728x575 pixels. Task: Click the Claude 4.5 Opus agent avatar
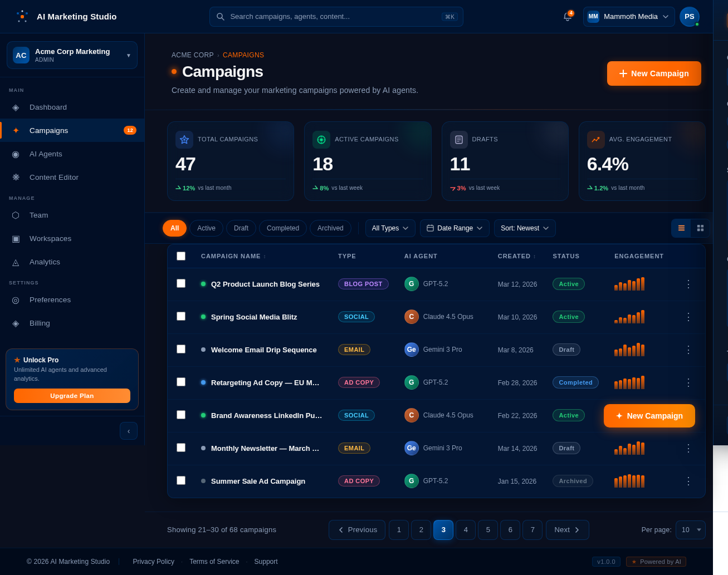coord(412,317)
